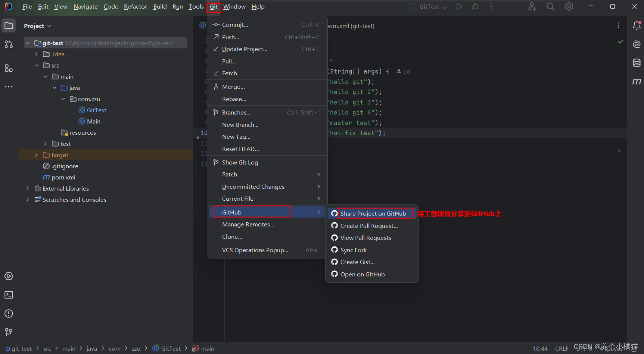Debug the GitTest configuration
644x354 pixels.
tap(475, 6)
